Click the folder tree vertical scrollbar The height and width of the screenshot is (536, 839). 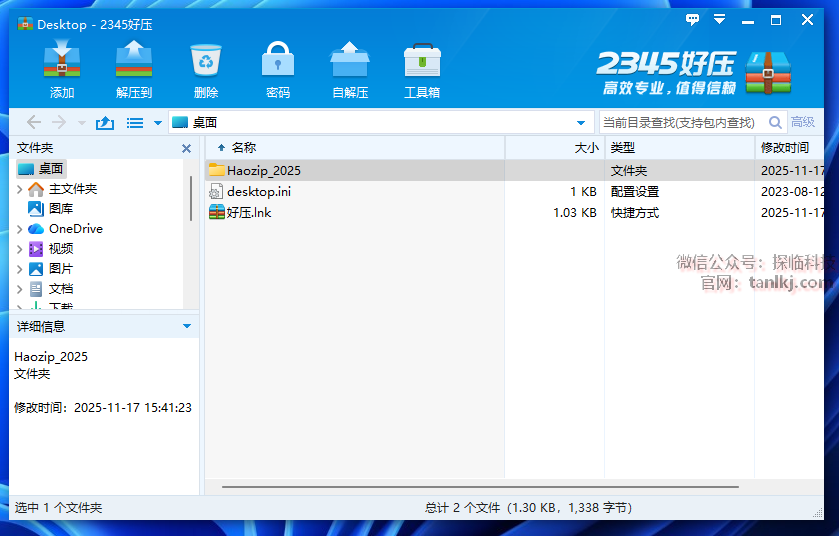point(191,198)
